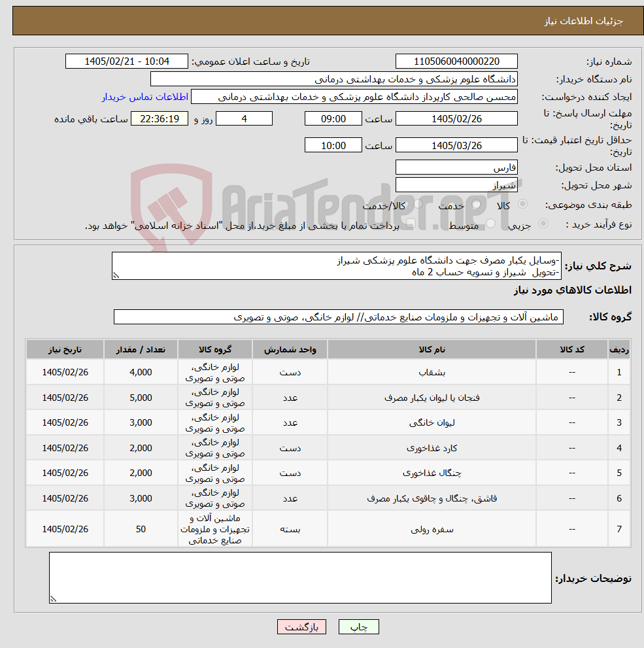Click item کارد غذاخوری in row 4
Image resolution: width=644 pixels, height=648 pixels.
tap(432, 448)
